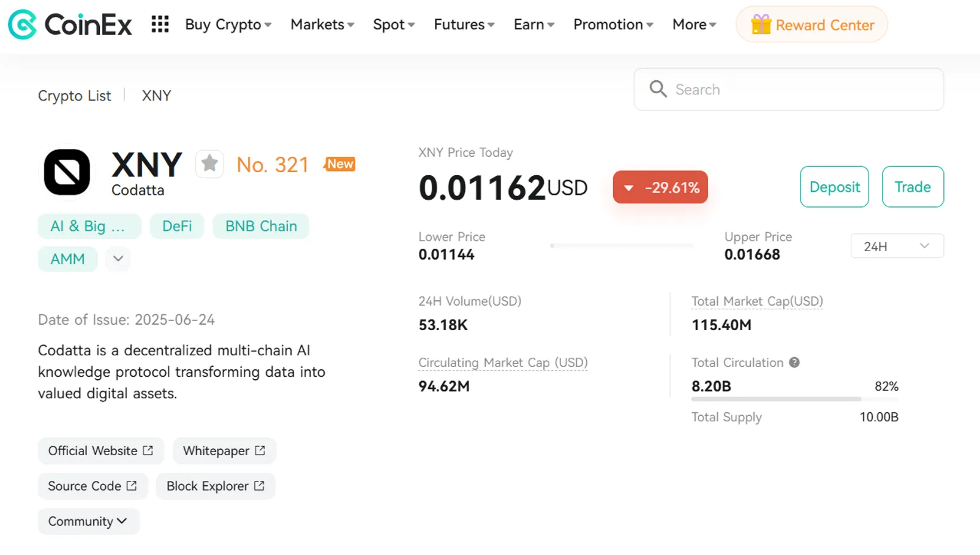Select the AI & Big ... tag
This screenshot has height=555, width=980.
click(89, 226)
